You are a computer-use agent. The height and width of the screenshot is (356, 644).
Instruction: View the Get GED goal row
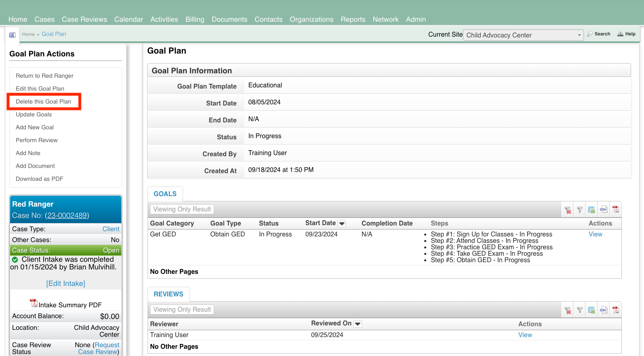point(595,234)
